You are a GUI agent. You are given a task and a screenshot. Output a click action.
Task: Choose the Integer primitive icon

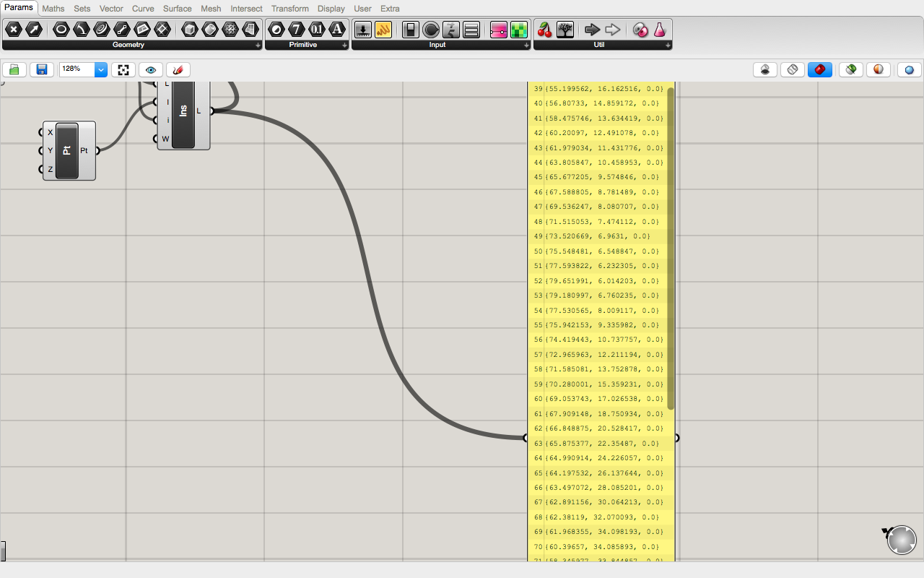click(x=296, y=30)
